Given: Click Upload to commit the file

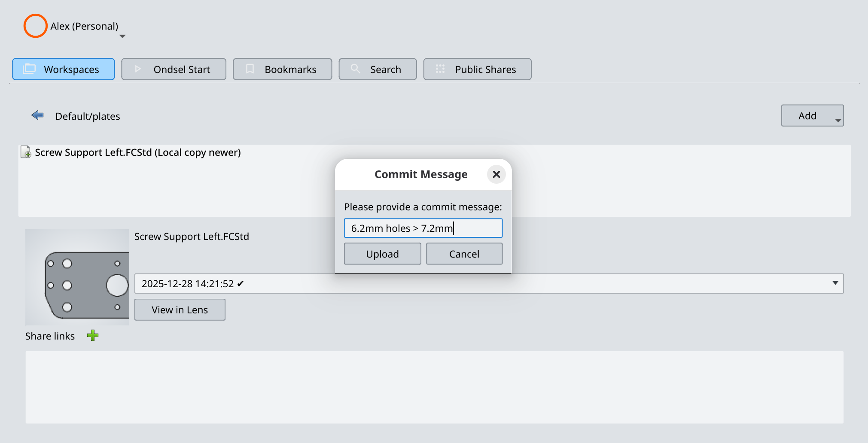Looking at the screenshot, I should point(382,253).
